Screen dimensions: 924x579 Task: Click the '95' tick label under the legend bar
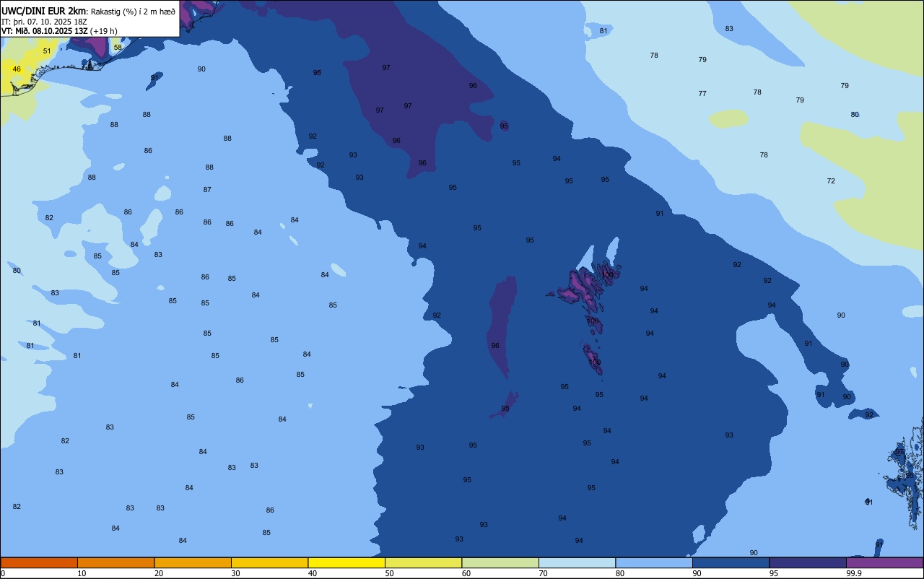point(774,573)
